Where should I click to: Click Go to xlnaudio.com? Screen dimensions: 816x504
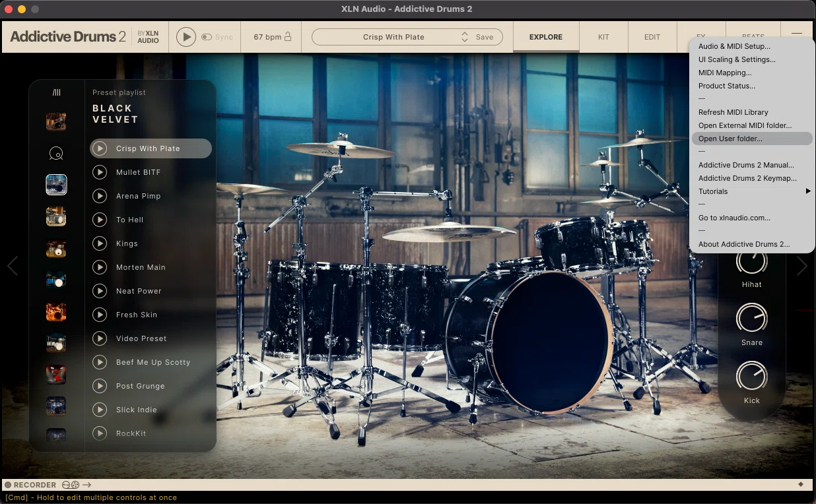(x=751, y=218)
